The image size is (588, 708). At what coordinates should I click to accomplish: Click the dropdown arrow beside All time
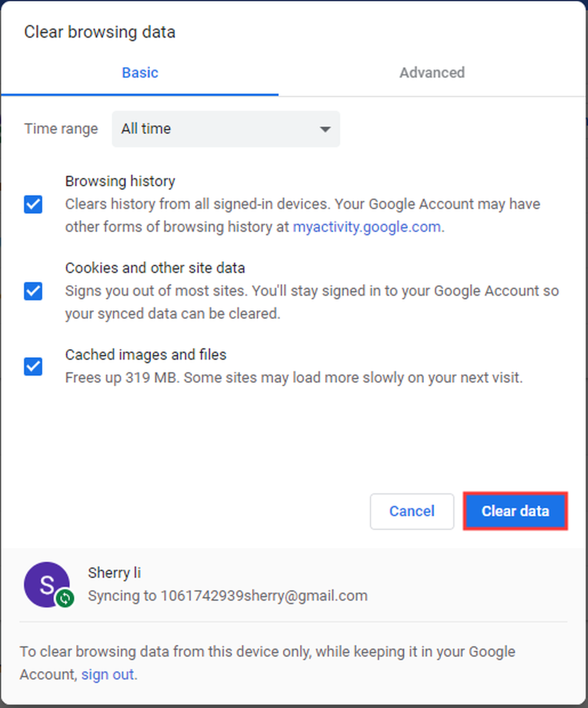coord(325,129)
